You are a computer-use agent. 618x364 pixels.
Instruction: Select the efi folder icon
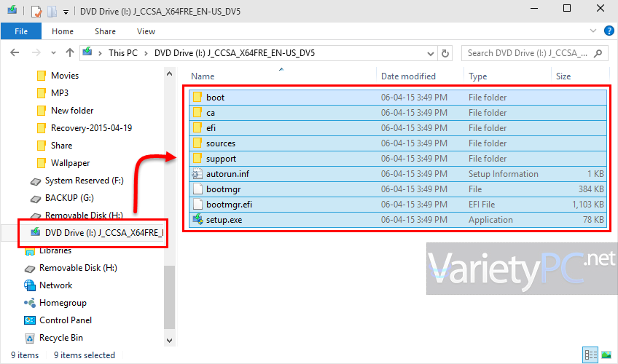tap(197, 128)
